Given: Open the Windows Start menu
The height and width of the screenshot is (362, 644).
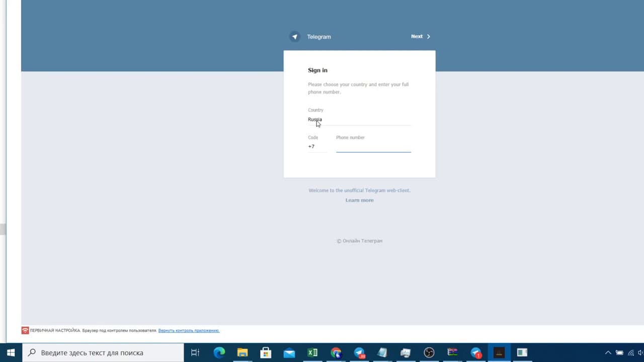Looking at the screenshot, I should [11, 352].
